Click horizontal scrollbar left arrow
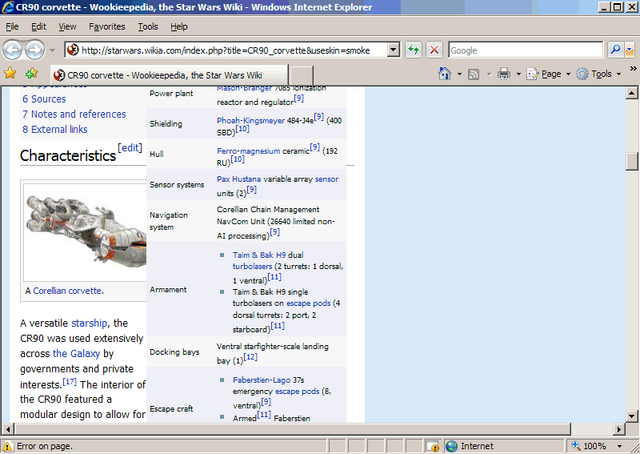The image size is (640, 454). [8, 429]
